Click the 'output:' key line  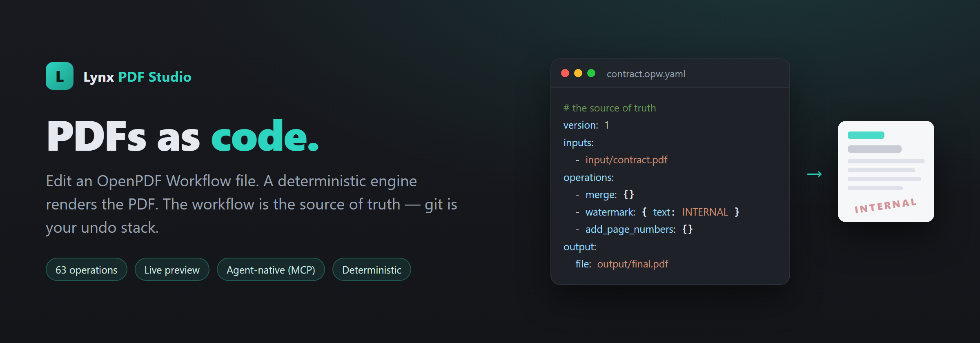[580, 247]
